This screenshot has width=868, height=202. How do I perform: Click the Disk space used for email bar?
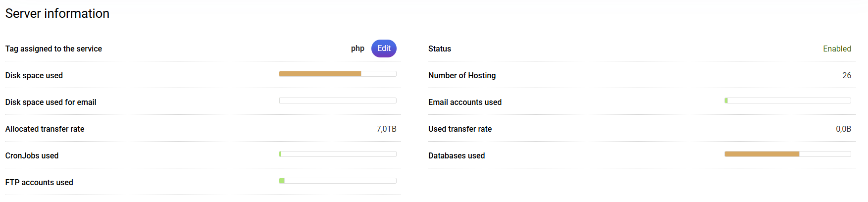click(338, 101)
